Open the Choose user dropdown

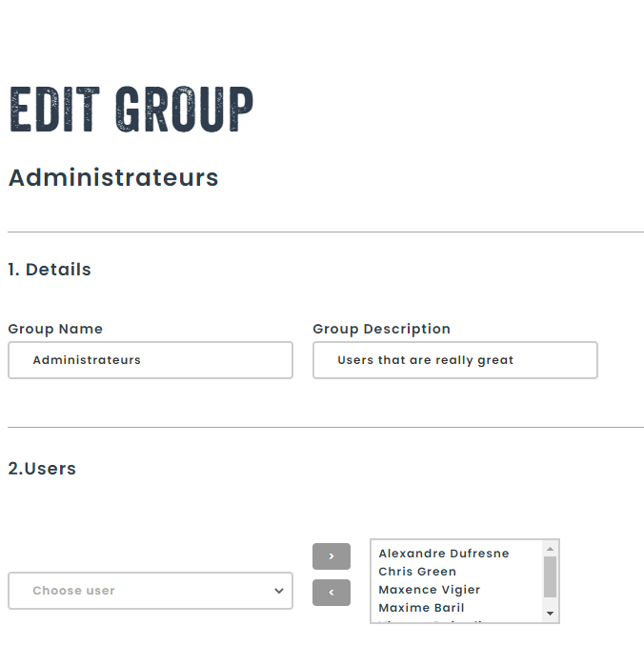[151, 591]
